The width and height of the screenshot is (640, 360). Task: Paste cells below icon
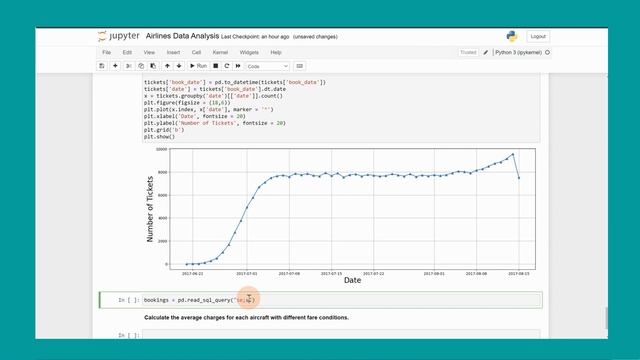coord(153,66)
